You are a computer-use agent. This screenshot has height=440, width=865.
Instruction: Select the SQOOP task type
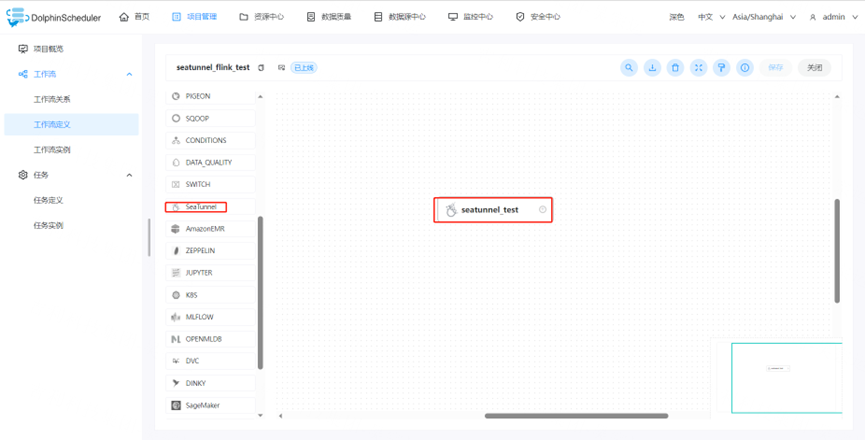tap(210, 118)
